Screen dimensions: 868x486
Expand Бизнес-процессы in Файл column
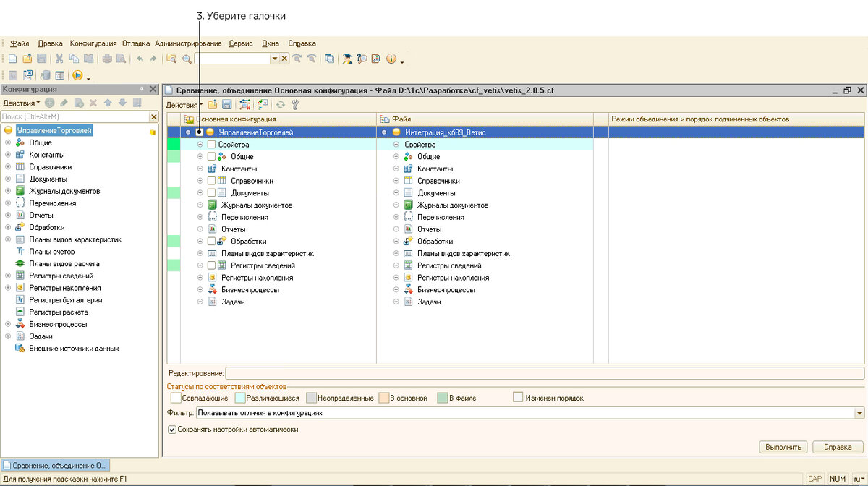tap(396, 290)
